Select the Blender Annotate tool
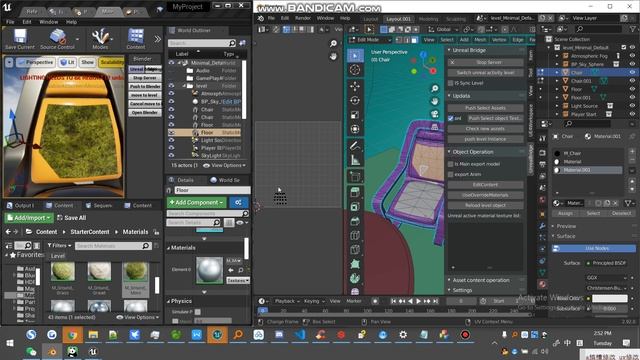640x360 pixels. [355, 146]
